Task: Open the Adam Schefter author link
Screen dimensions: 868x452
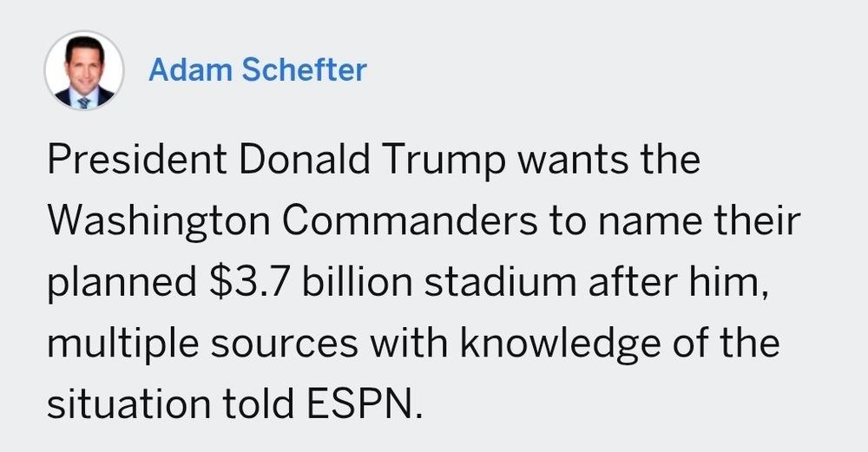Action: pyautogui.click(x=257, y=70)
